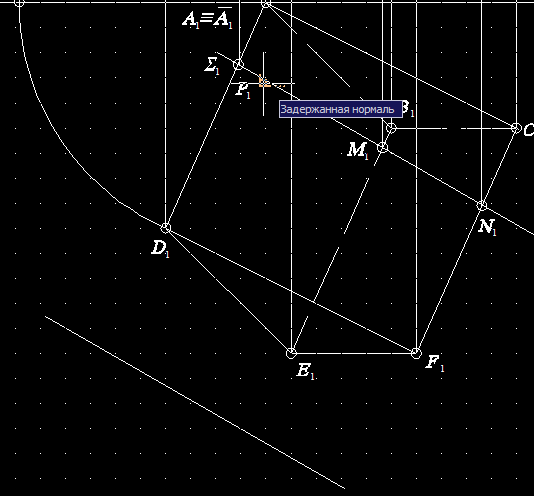Select the point marker circle at E1
The width and height of the screenshot is (534, 496).
(292, 353)
